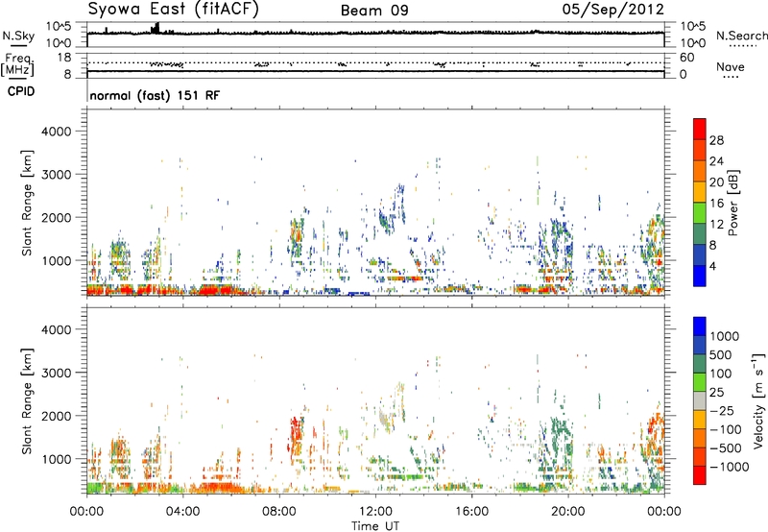Viewport: 768px width, 532px height.
Task: Select the 'Beam 09' label
Action: tap(374, 11)
